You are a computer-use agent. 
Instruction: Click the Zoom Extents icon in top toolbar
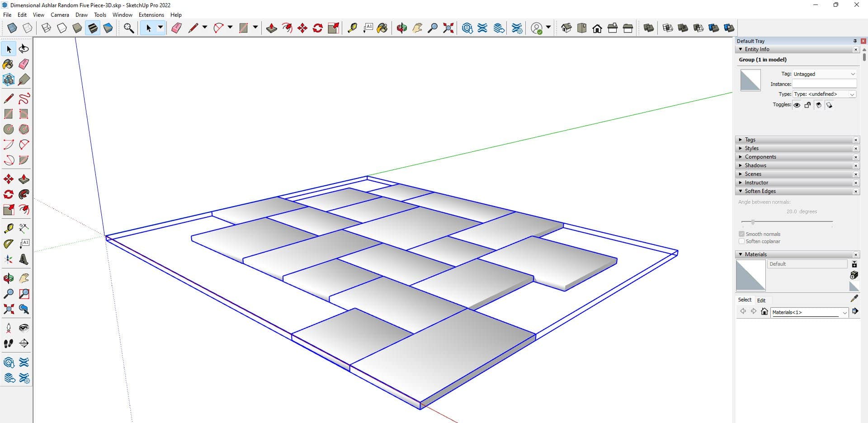point(448,28)
